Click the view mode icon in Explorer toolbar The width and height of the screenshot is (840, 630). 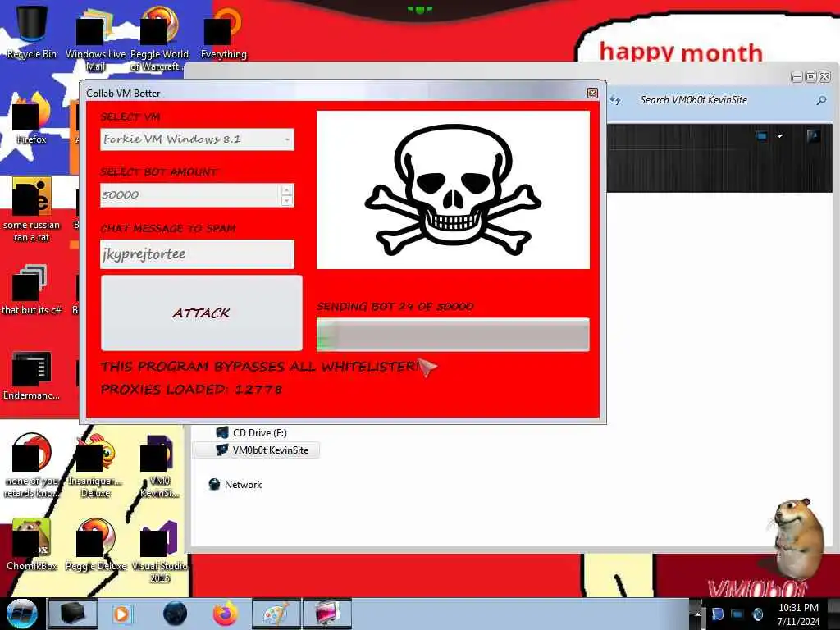761,136
